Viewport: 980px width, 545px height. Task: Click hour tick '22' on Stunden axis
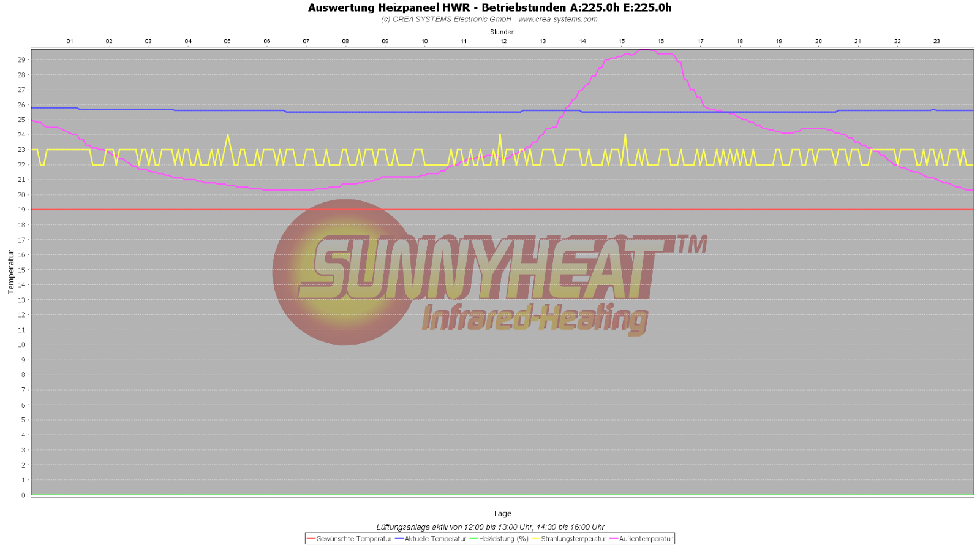897,41
